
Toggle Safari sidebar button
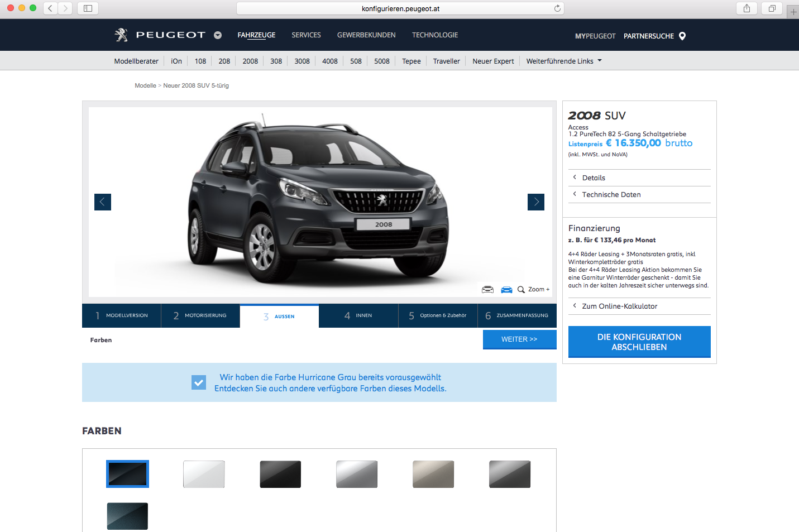pos(88,8)
